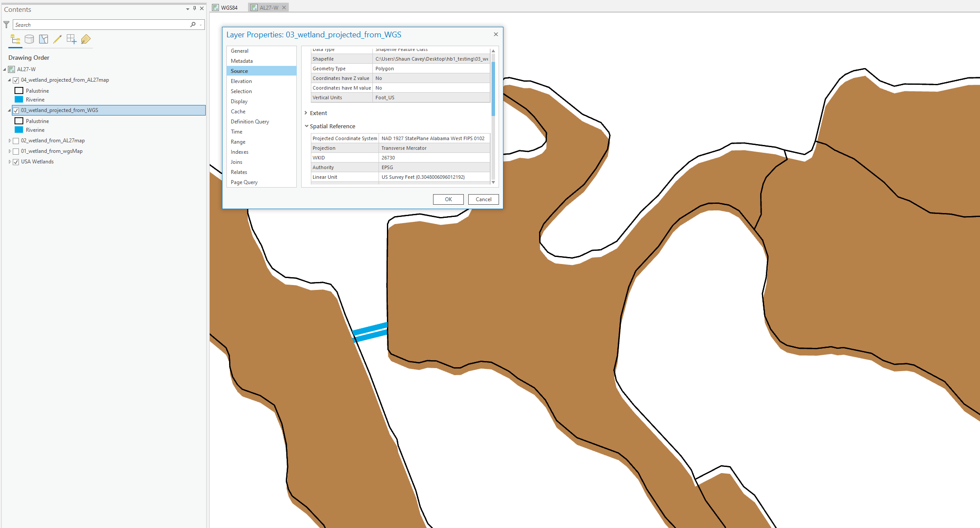Expand the 01_wetland_from_wgsMap layer
This screenshot has height=528, width=980.
tap(10, 151)
